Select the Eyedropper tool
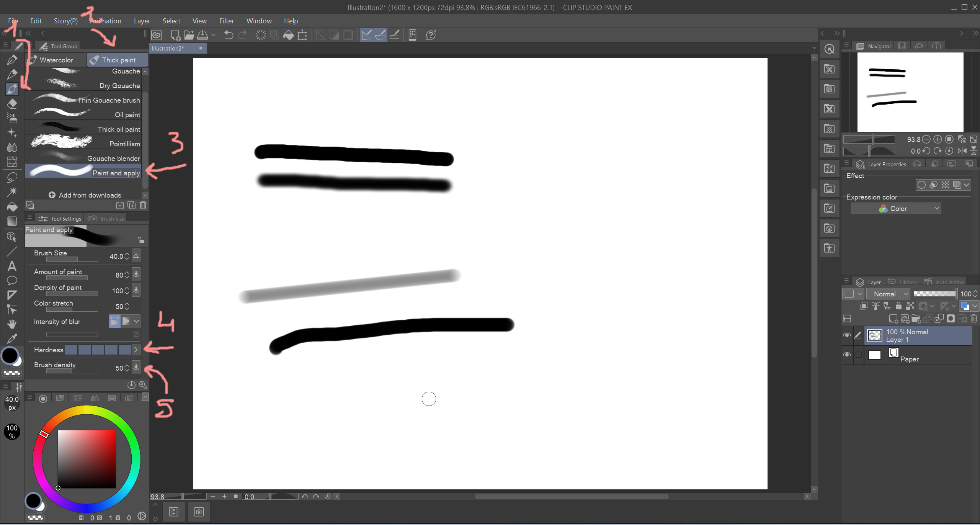 12,339
